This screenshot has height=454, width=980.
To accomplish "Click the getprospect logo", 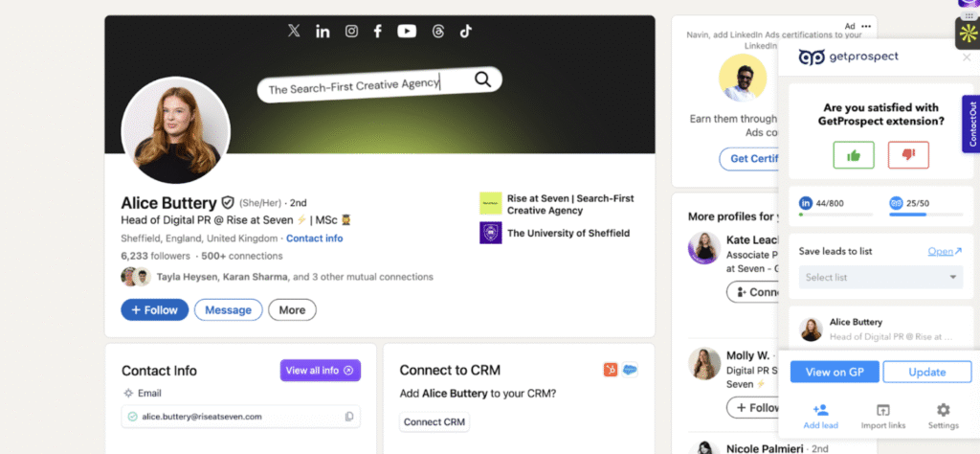I will coord(848,57).
